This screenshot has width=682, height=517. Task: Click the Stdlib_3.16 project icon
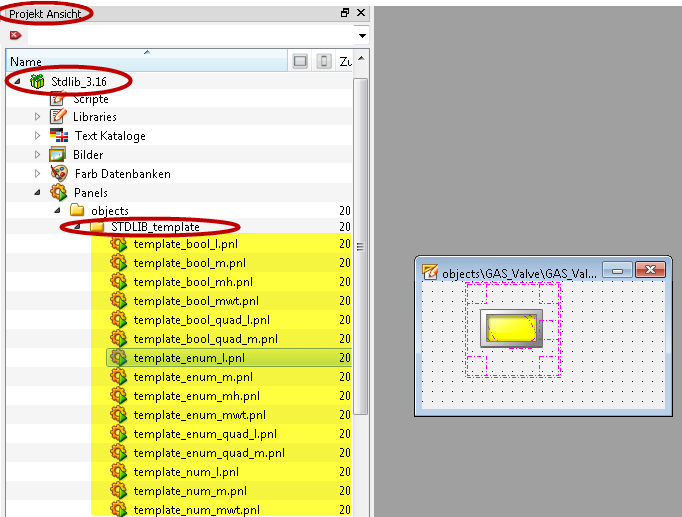[x=37, y=80]
